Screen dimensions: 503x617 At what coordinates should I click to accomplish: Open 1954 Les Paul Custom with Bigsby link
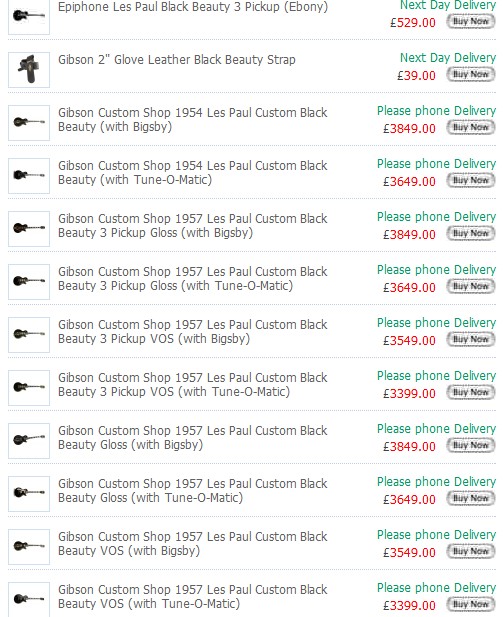(x=192, y=120)
